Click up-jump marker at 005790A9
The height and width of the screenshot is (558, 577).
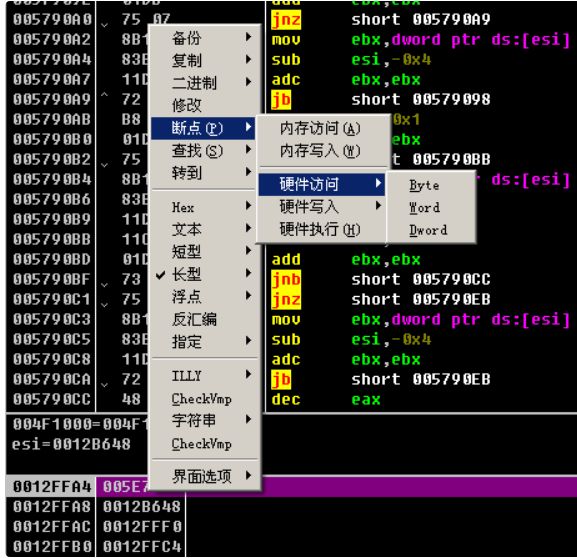pos(105,95)
